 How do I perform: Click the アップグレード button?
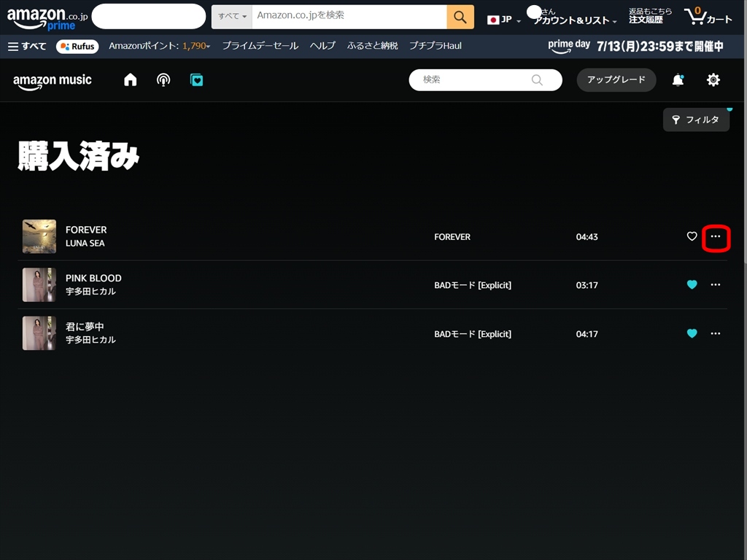[616, 80]
